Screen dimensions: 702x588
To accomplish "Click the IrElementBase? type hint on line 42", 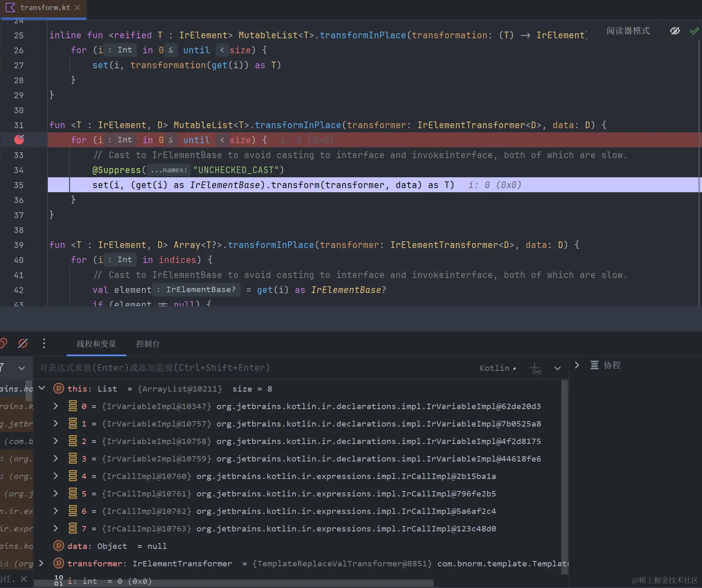I will pyautogui.click(x=197, y=290).
